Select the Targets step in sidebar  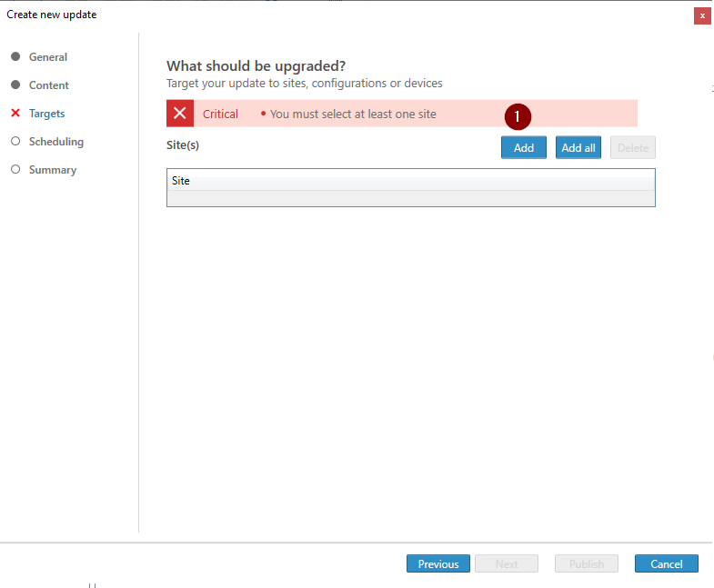coord(47,114)
